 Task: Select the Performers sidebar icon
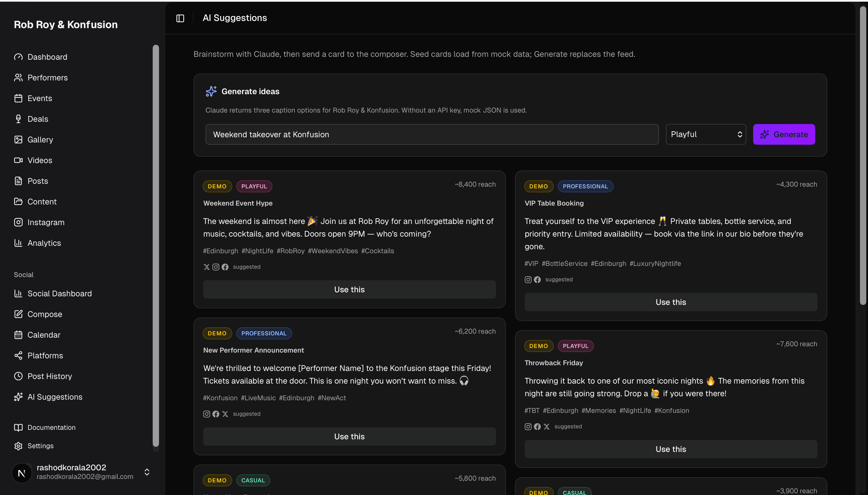pyautogui.click(x=18, y=78)
